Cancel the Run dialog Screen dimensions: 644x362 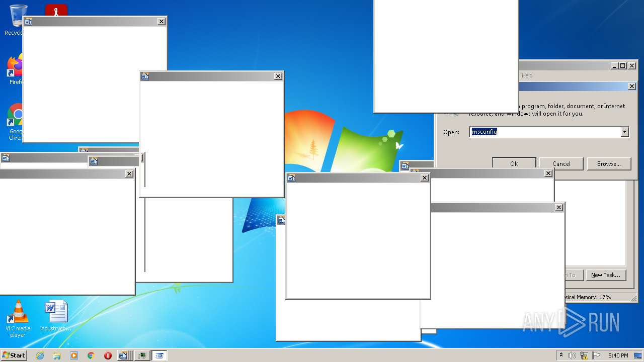[561, 163]
